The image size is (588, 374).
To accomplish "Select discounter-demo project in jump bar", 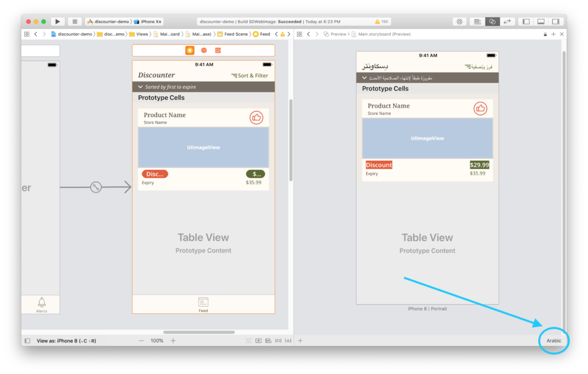I will coord(71,34).
